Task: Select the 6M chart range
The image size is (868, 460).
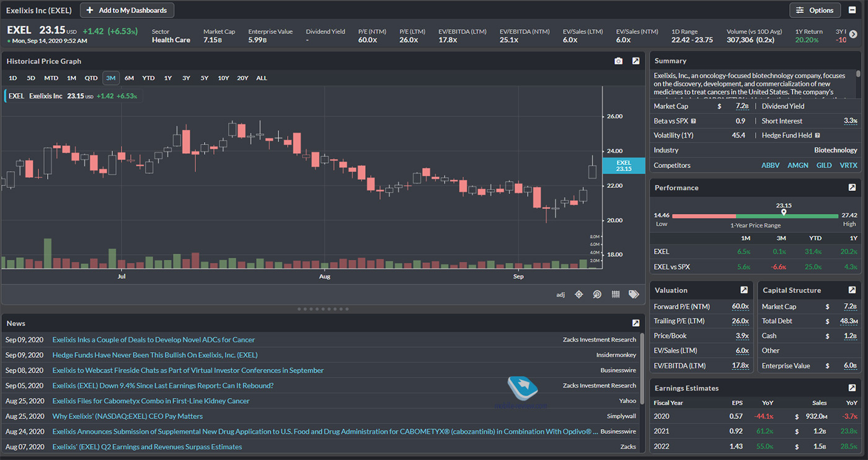Action: click(129, 78)
